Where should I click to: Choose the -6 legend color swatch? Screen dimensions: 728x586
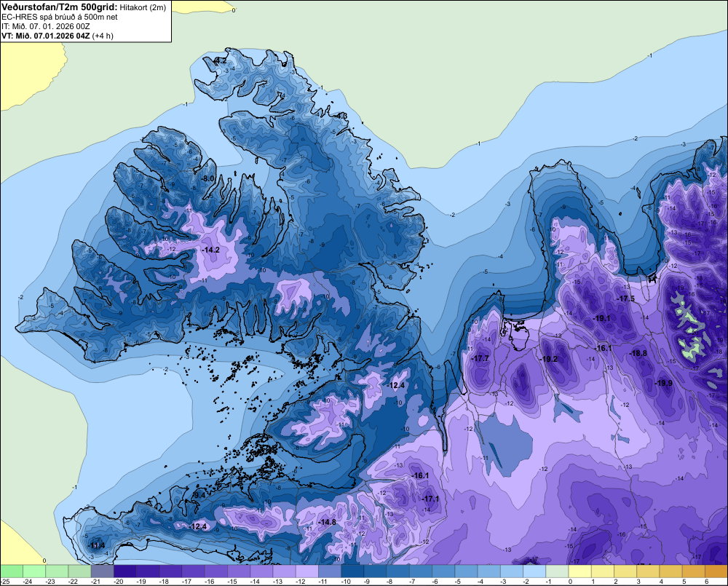(443, 571)
